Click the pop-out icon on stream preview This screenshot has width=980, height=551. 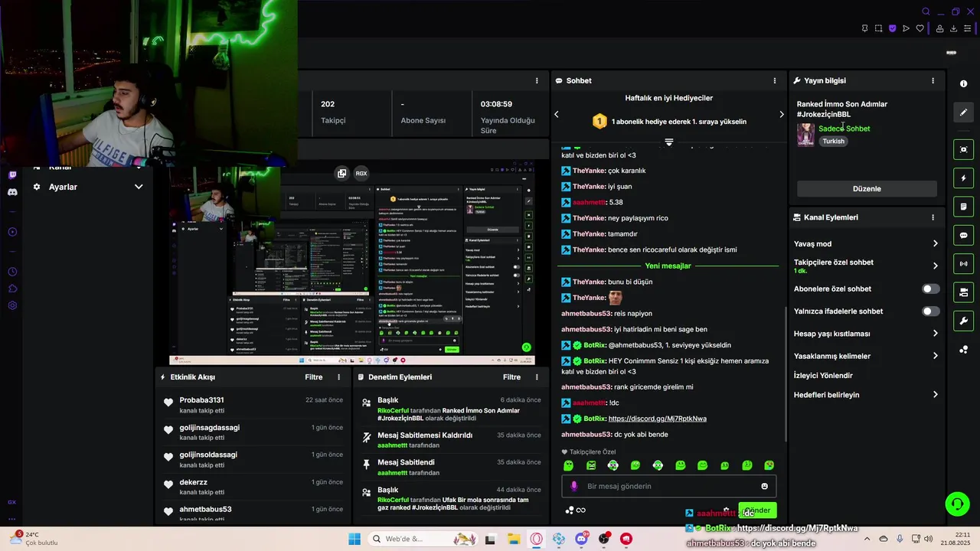coord(341,173)
